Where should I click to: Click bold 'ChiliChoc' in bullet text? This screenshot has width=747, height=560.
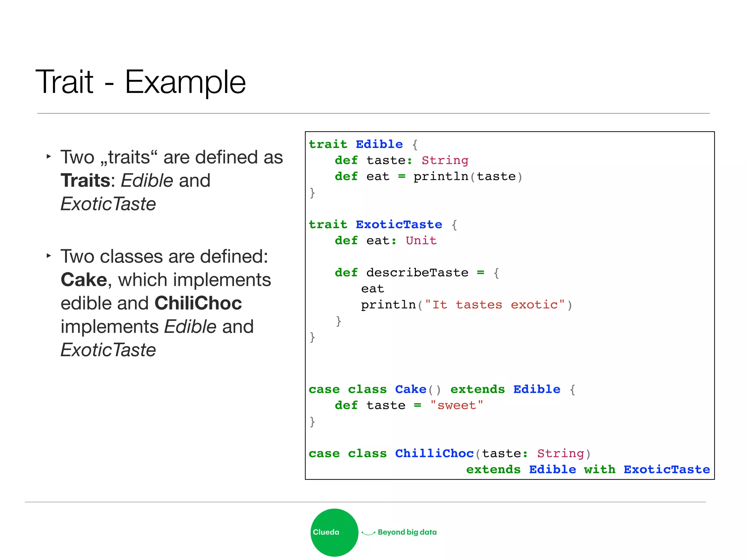point(198,303)
